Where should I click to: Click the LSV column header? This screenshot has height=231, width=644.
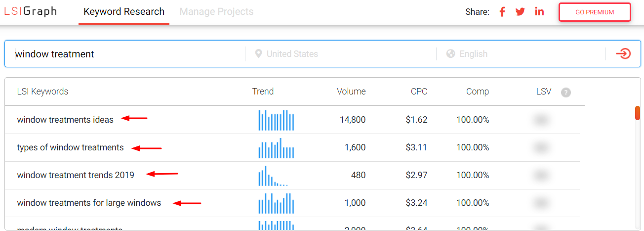(x=544, y=92)
